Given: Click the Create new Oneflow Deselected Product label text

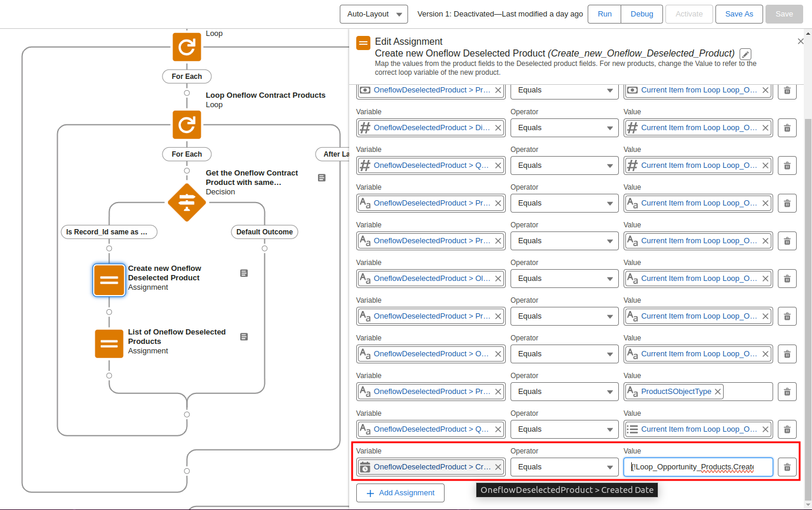Looking at the screenshot, I should pos(165,273).
